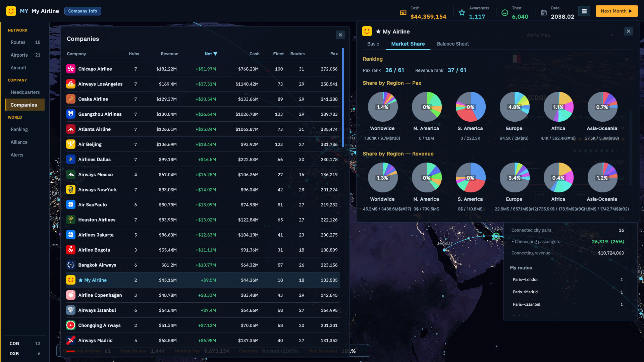Viewport: 644px width, 362px height.
Task: Switch to the Balance Sheet tab
Action: [x=453, y=44]
